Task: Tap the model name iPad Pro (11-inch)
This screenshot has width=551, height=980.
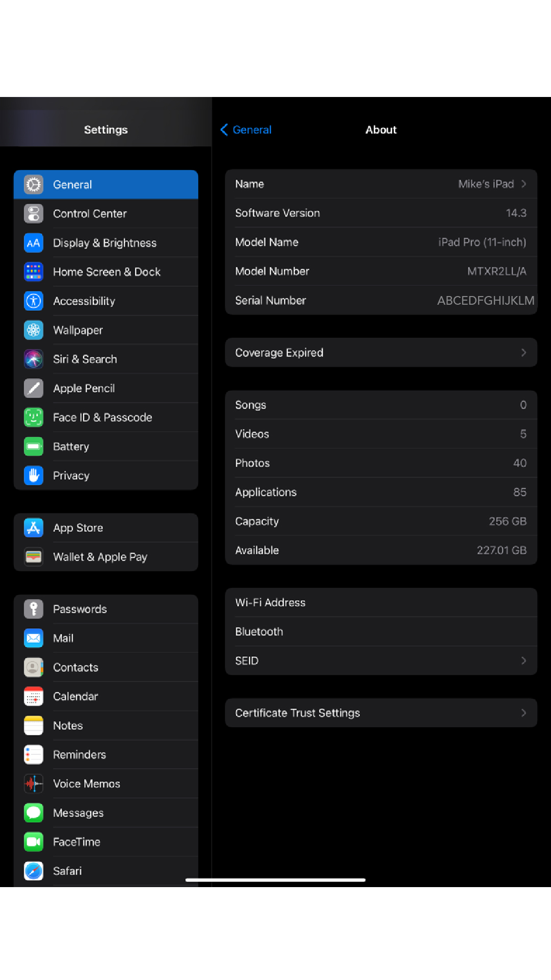Action: pos(483,242)
